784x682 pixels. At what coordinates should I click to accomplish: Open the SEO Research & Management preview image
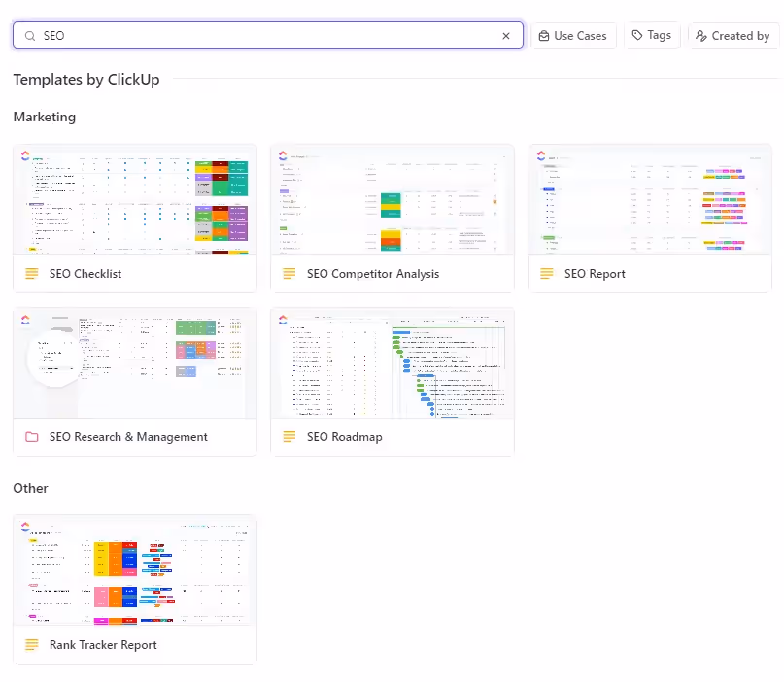click(135, 362)
